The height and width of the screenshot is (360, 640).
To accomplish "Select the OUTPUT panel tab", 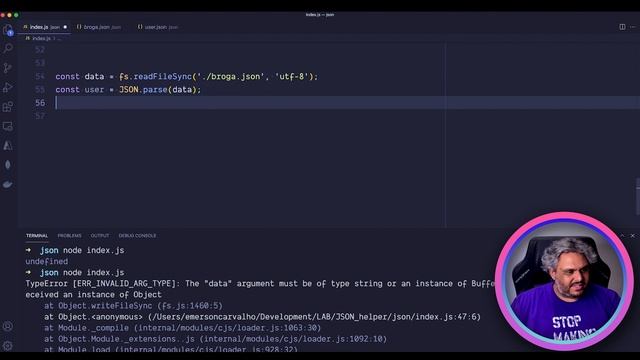I will (x=100, y=236).
